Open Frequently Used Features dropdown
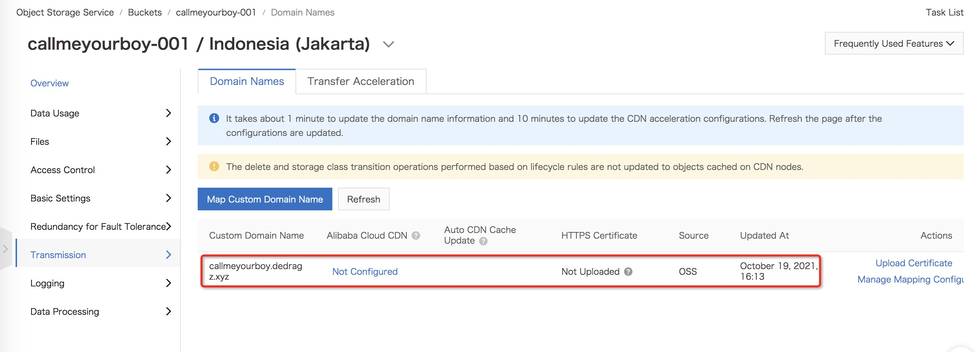This screenshot has height=352, width=980. [x=893, y=44]
